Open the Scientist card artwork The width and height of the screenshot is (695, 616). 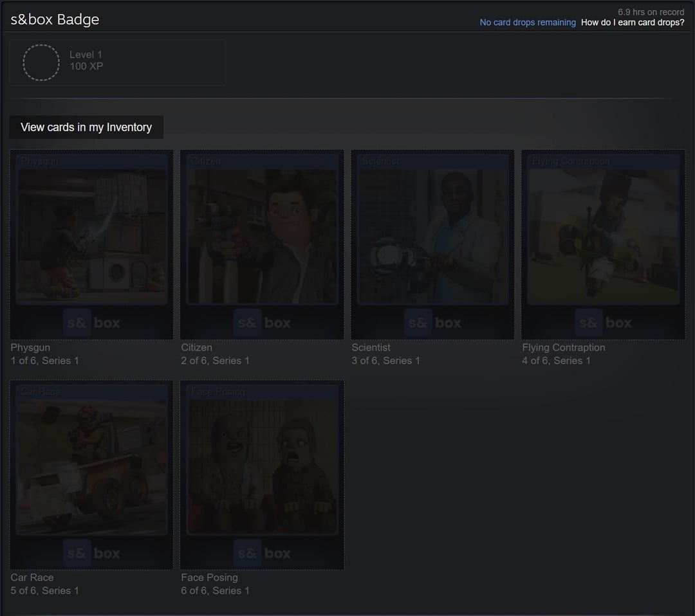(432, 236)
